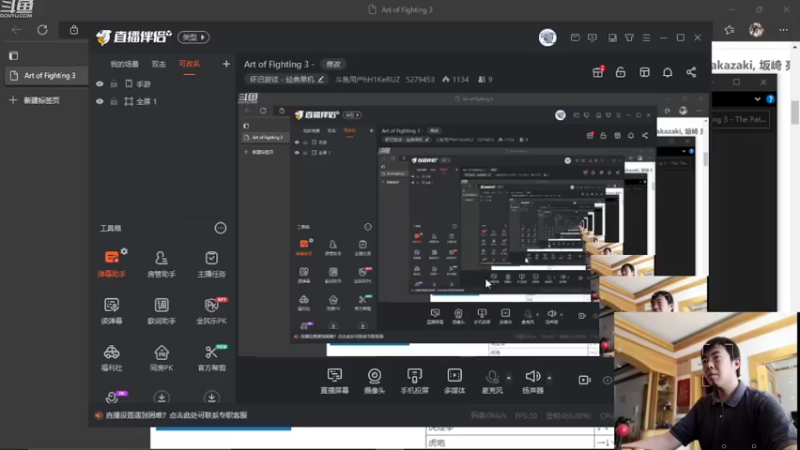
Task: Click the browser favorites star icon
Action: click(x=730, y=30)
